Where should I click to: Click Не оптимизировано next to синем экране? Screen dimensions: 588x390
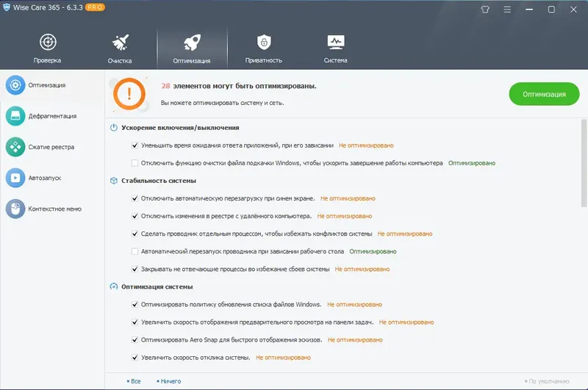[x=348, y=198]
